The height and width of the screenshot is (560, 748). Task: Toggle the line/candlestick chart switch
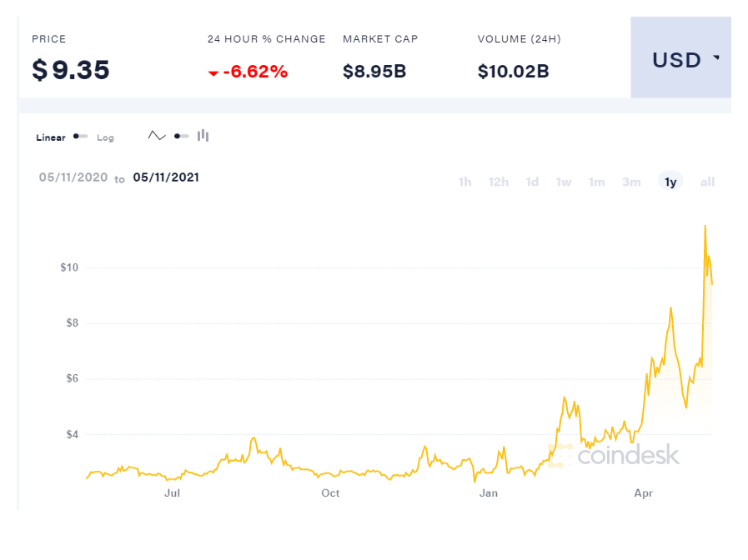click(x=181, y=137)
